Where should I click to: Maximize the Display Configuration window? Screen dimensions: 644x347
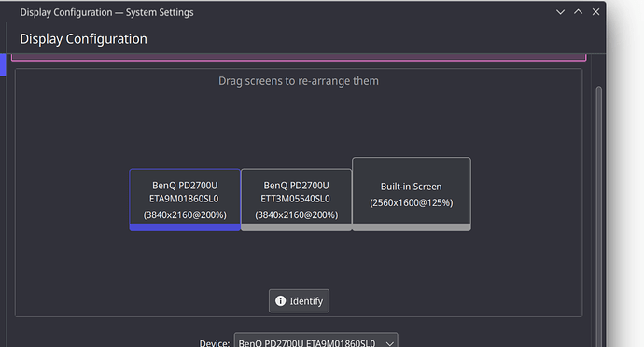pyautogui.click(x=578, y=12)
